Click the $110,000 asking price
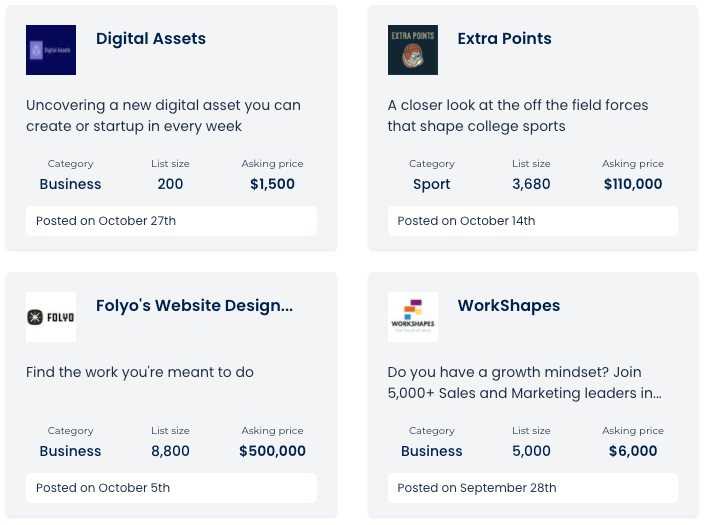The height and width of the screenshot is (525, 704). tap(633, 184)
